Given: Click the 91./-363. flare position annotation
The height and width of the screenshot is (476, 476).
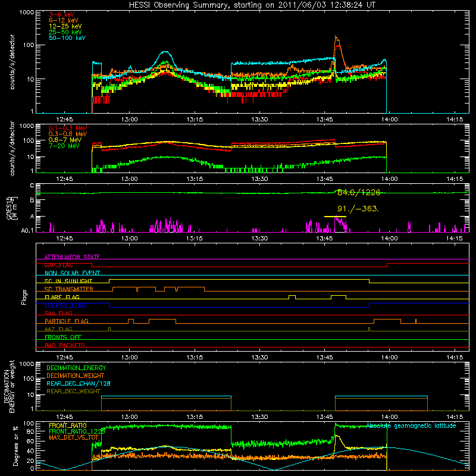Looking at the screenshot, I should (358, 209).
